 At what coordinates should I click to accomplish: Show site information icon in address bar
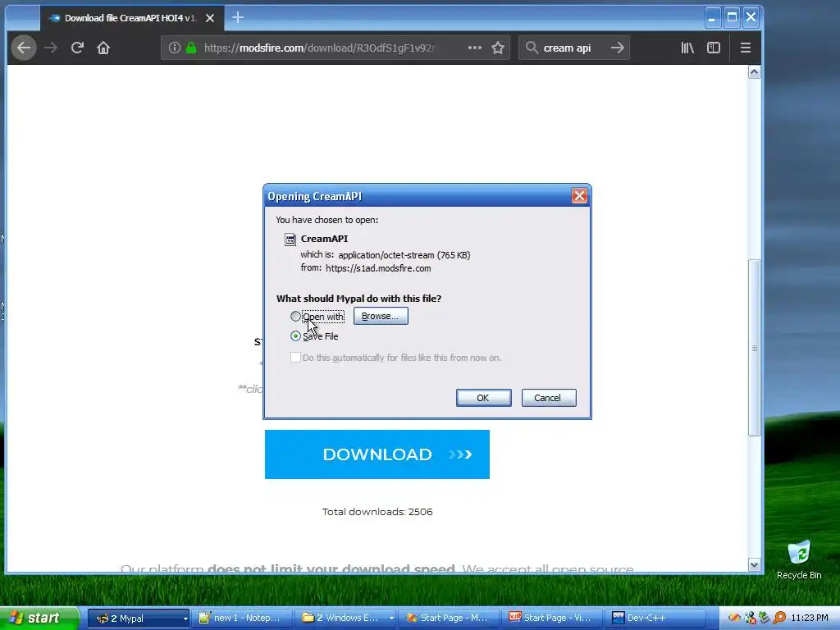tap(175, 48)
